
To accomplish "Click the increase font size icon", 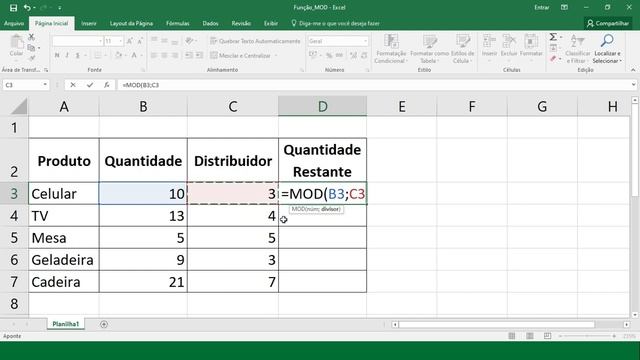I will coord(129,41).
